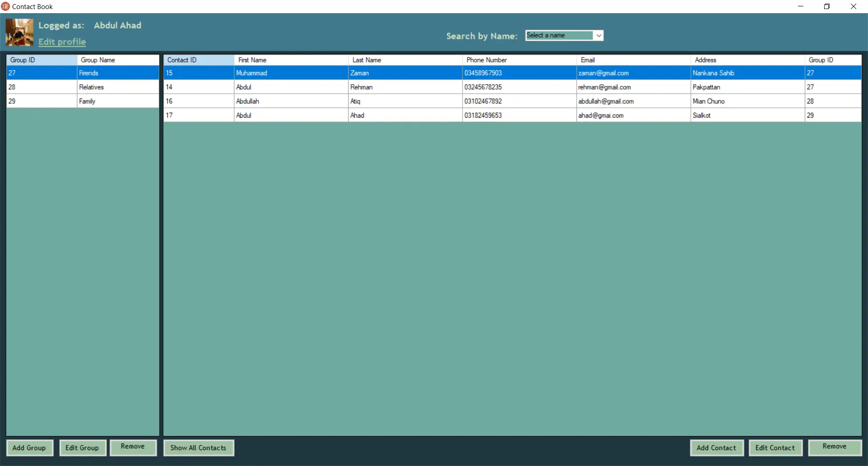This screenshot has width=868, height=466.
Task: Select the contact first name 'Muhammad'
Action: [291, 73]
